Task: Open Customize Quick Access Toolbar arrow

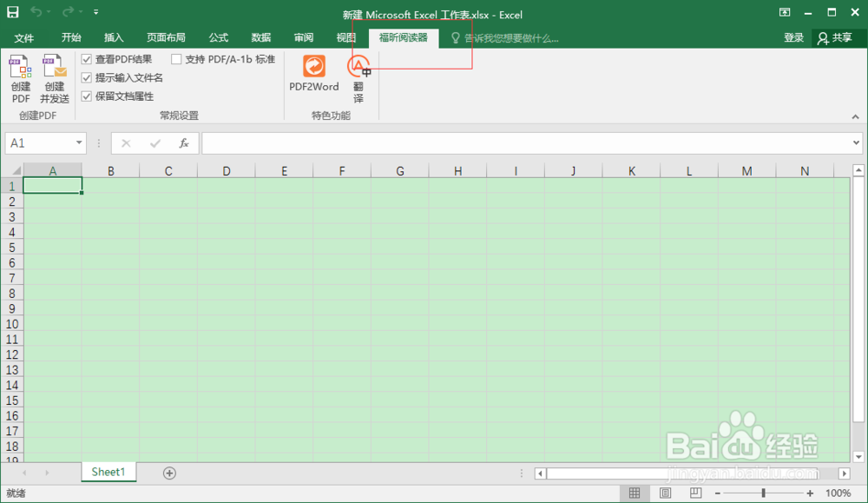Action: (x=95, y=11)
